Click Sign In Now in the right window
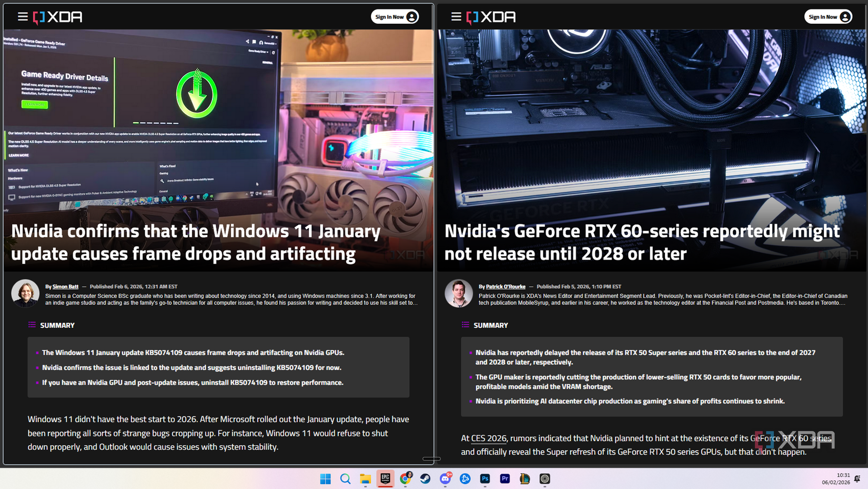Image resolution: width=868 pixels, height=489 pixels. [829, 17]
